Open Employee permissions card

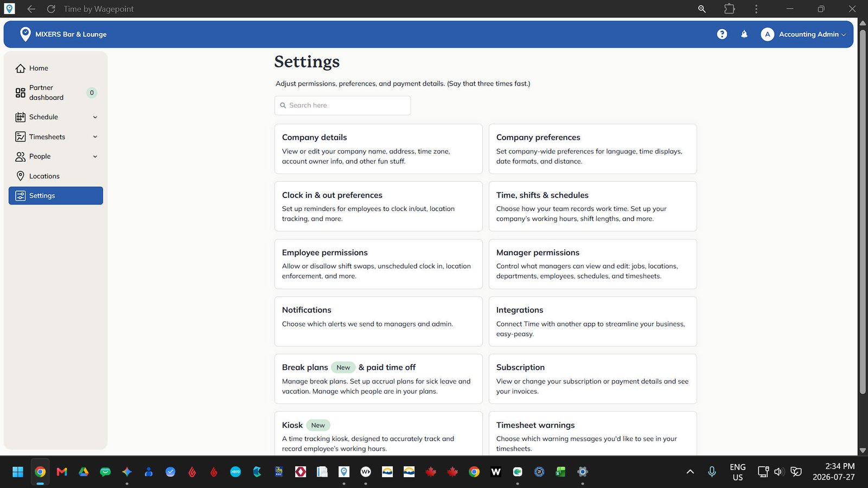378,264
